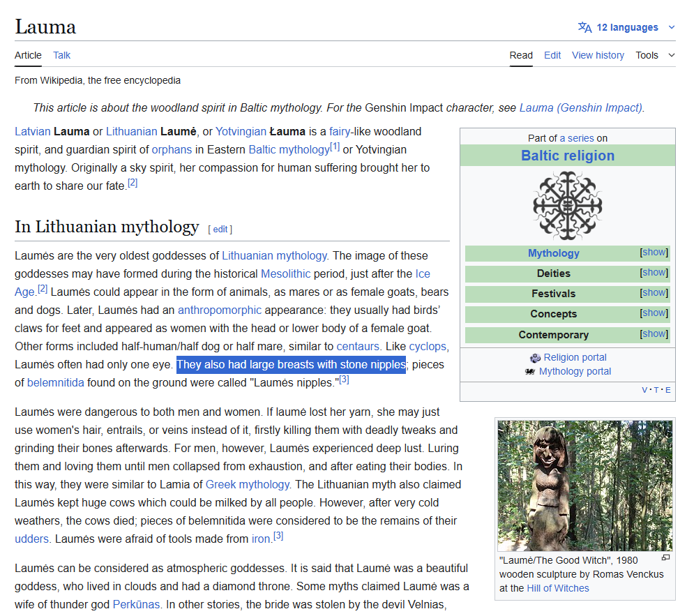Viewport: 687px width, 616px height.
Task: Show the Festivals section in sidebar
Action: tap(654, 293)
